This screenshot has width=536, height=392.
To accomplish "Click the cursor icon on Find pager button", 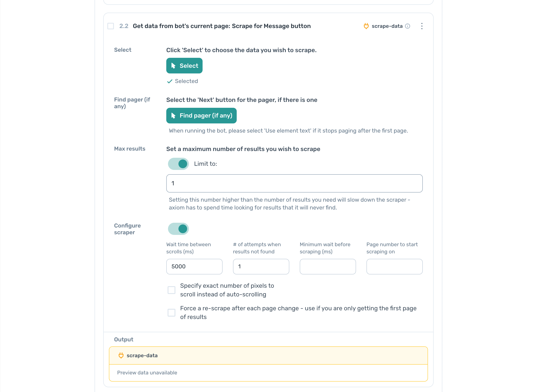I will click(x=173, y=116).
